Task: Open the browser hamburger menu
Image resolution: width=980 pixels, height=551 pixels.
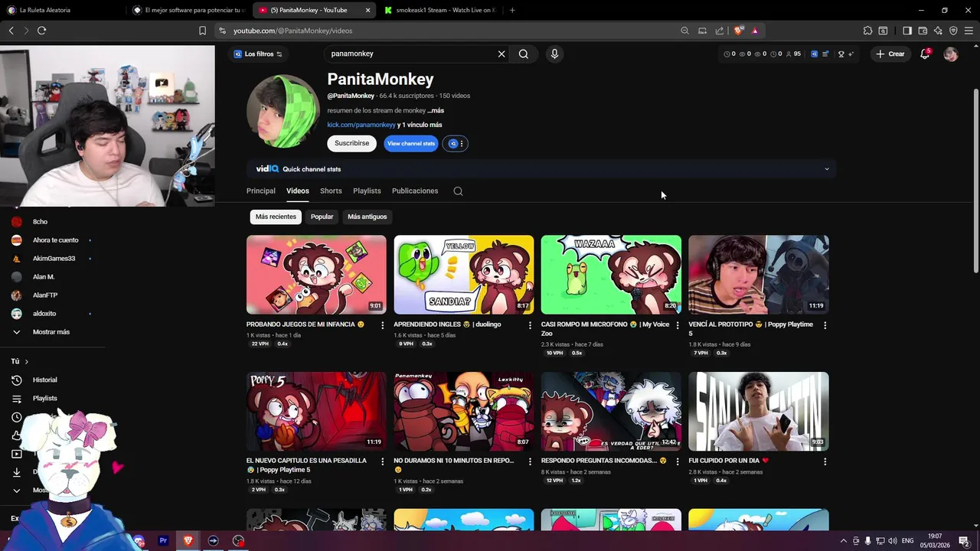Action: click(x=969, y=31)
